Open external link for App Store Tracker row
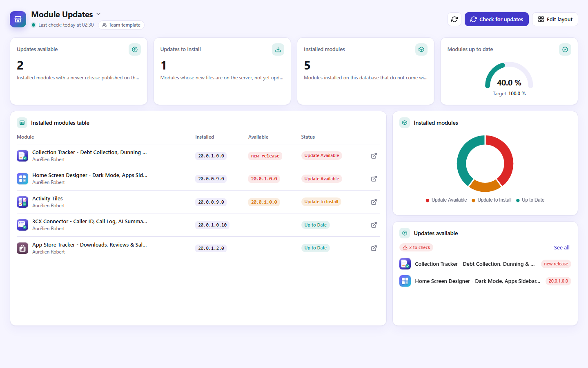The image size is (588, 368). click(374, 248)
